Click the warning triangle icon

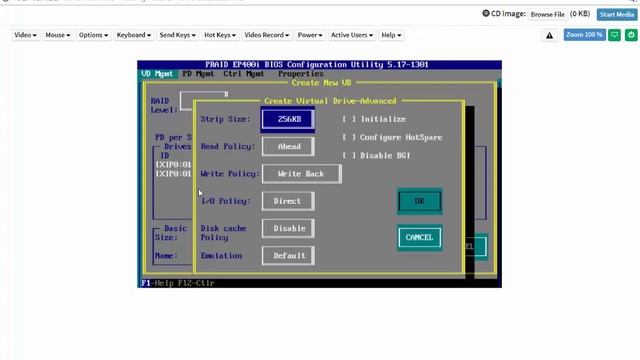click(x=549, y=36)
